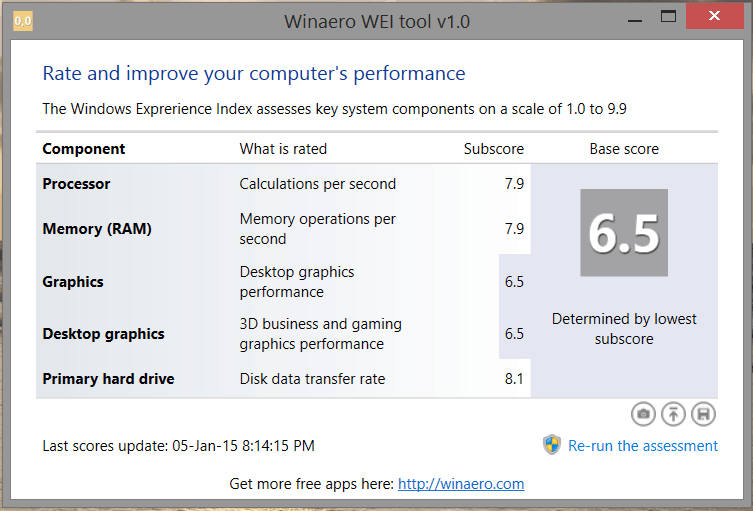Click the 'Winaero WEI tool v1.0' window title
The width and height of the screenshot is (753, 511).
(x=377, y=22)
